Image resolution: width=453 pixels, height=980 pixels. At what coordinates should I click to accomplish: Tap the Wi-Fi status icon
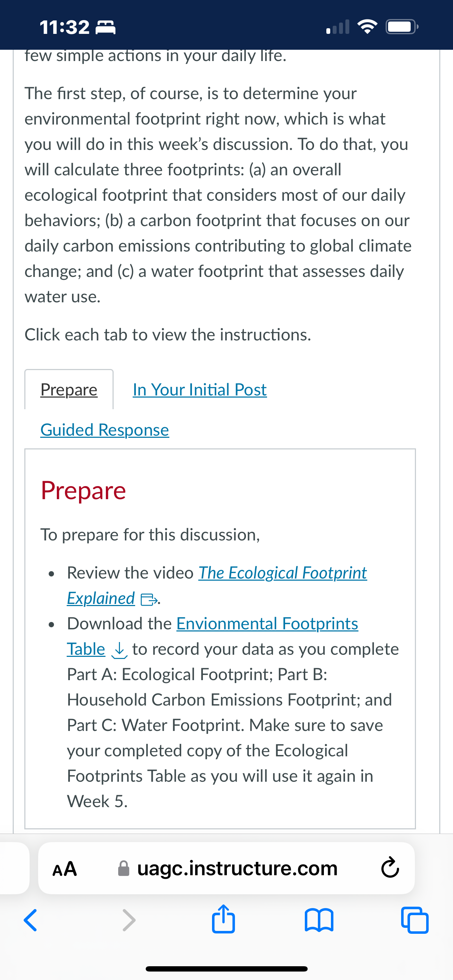(367, 26)
